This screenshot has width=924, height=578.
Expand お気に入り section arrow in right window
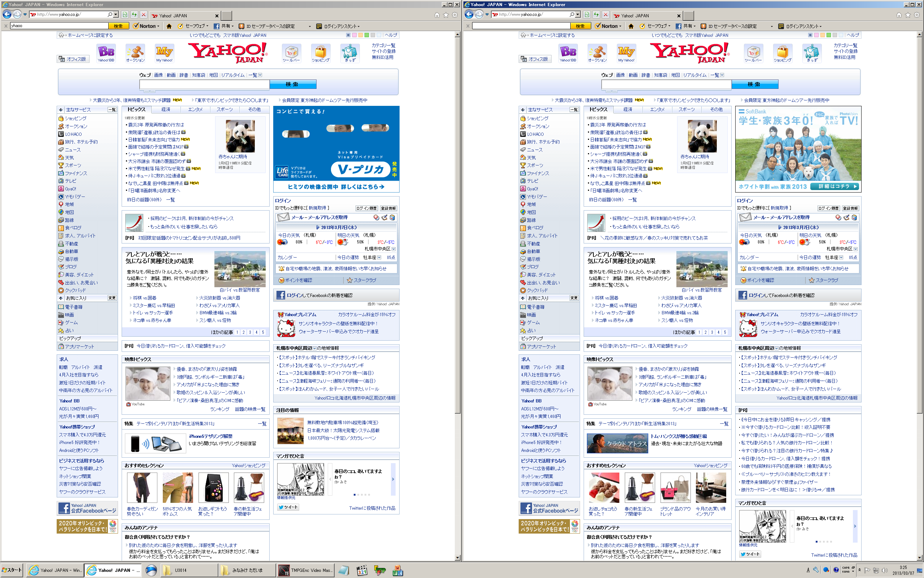523,298
